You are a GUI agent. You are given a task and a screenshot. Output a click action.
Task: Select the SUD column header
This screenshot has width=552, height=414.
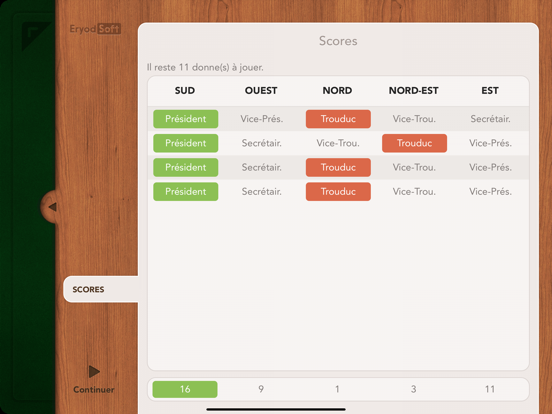(185, 91)
